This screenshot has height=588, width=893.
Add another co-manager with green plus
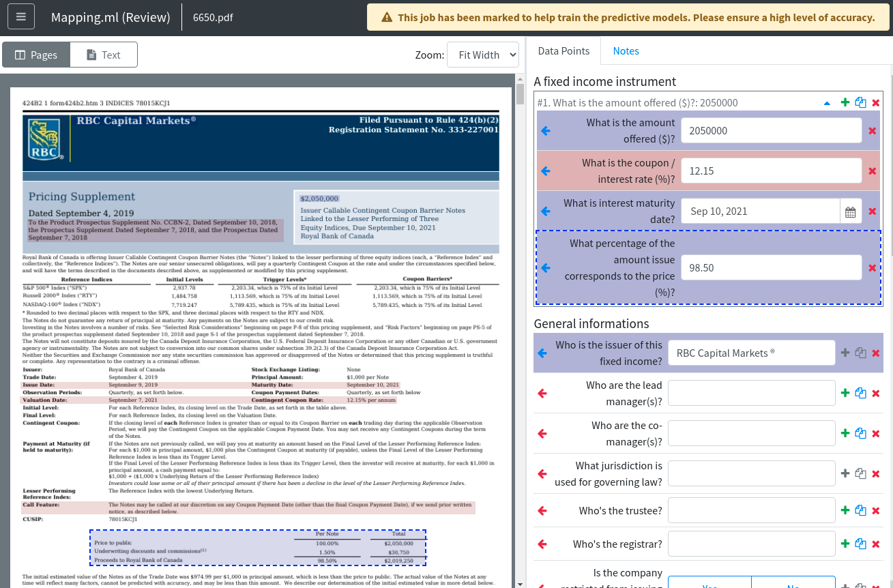pos(845,433)
